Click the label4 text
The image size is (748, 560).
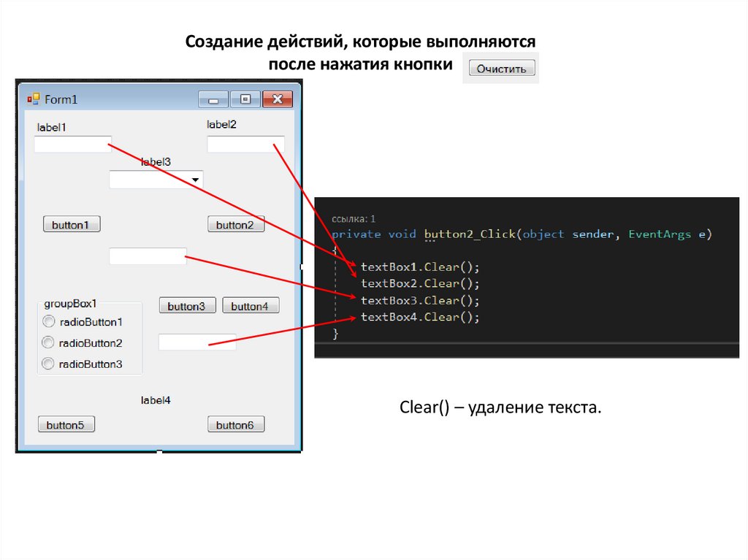click(x=156, y=400)
